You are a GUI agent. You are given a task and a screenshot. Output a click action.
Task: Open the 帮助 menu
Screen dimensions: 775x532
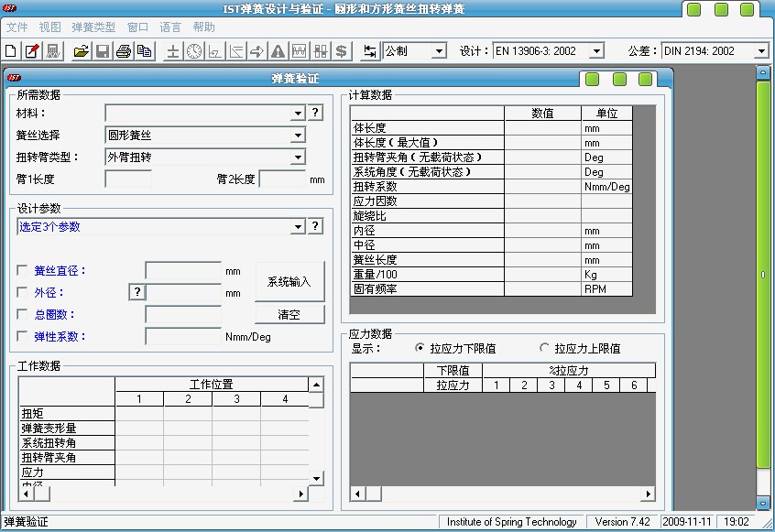203,27
